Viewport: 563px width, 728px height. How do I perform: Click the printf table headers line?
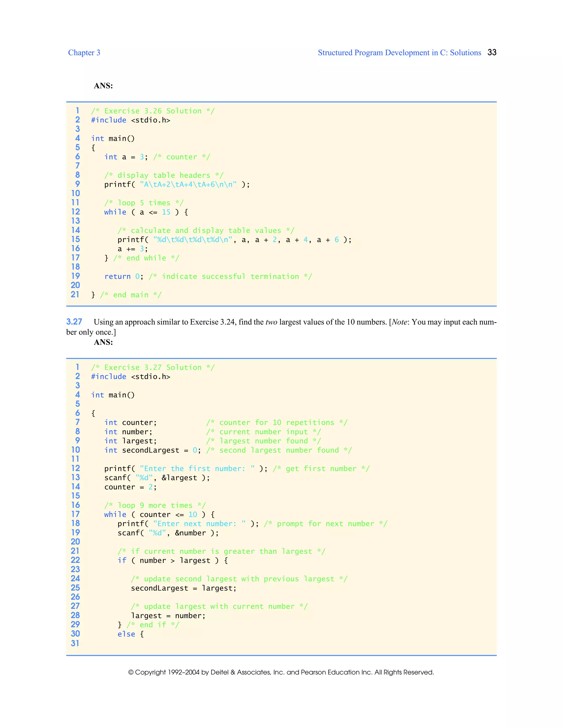177,185
